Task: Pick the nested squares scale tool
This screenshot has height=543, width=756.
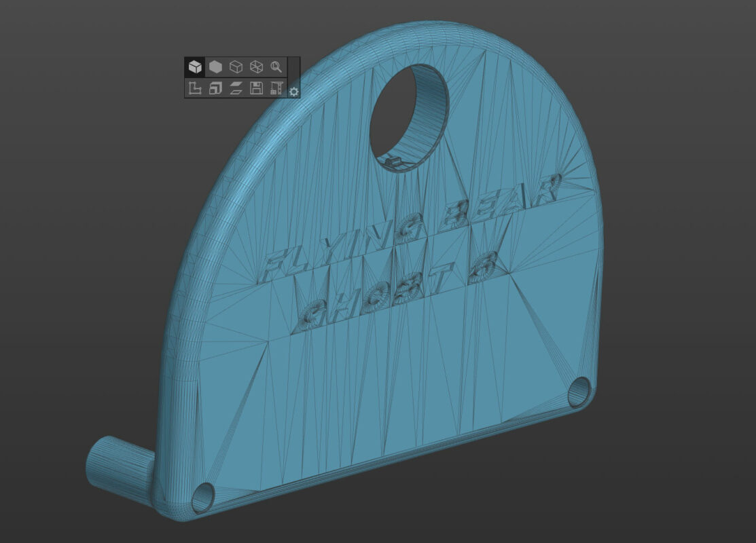Action: pos(215,88)
